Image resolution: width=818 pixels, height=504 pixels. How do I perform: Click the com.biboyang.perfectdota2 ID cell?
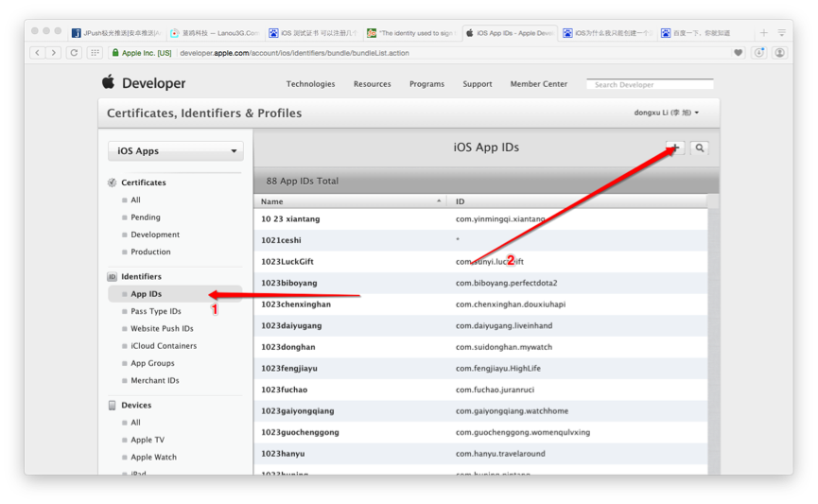(x=506, y=284)
